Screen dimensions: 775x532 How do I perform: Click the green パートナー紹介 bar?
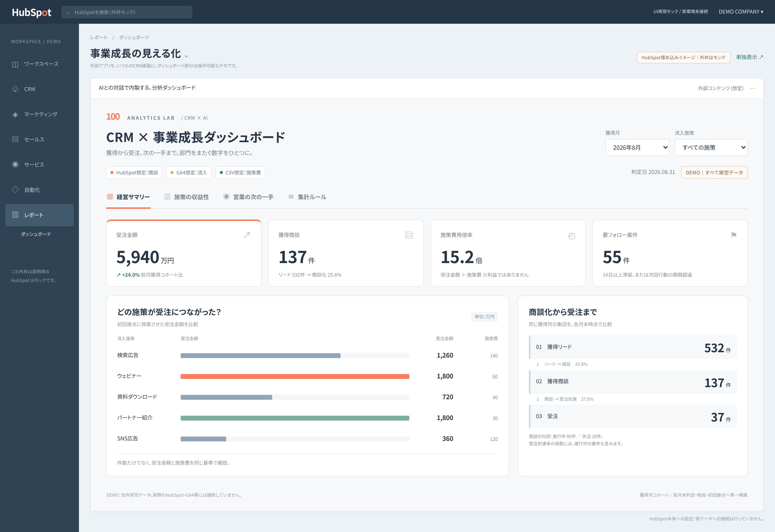(x=295, y=418)
